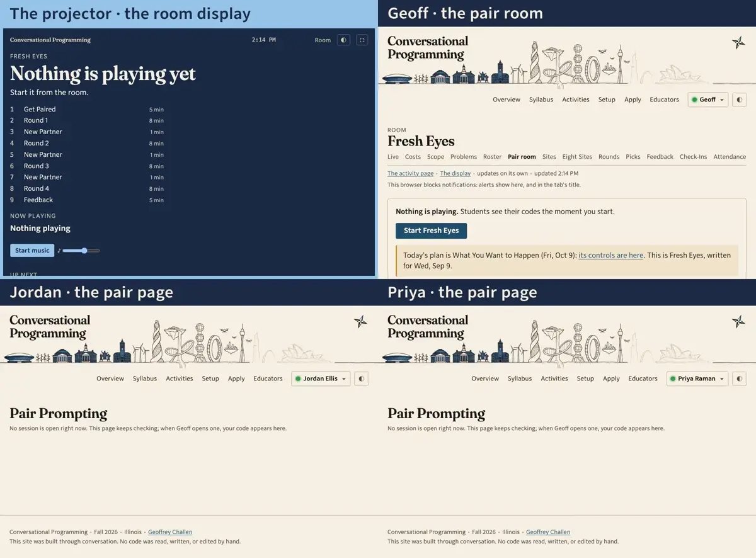The image size is (756, 558).
Task: Open the 'its controls are here' link
Action: (x=611, y=255)
